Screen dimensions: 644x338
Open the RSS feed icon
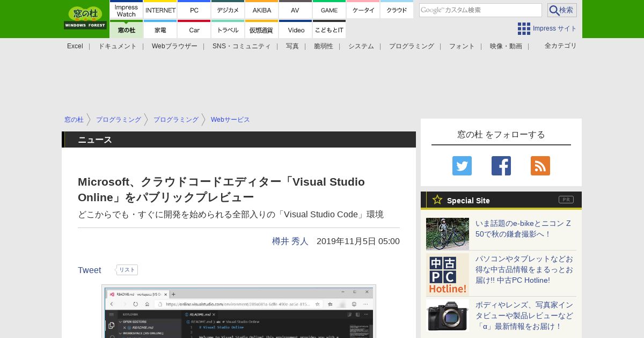(x=540, y=166)
